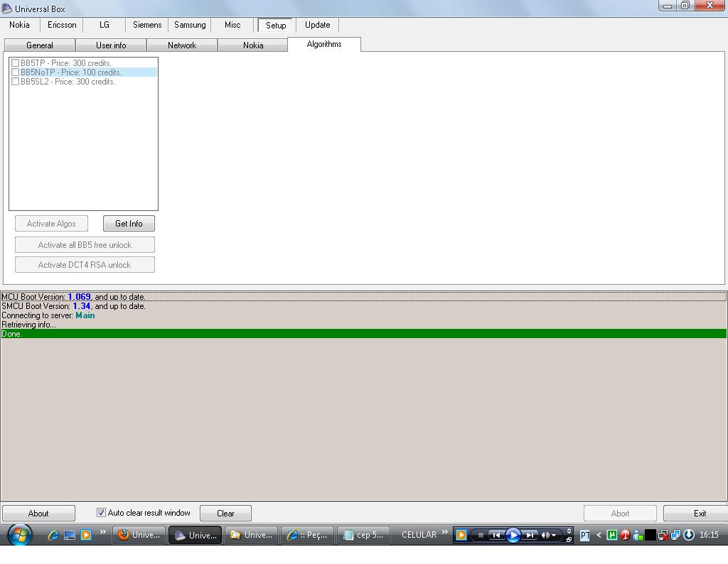The image size is (728, 564).
Task: Check the BB5TP algorithm checkbox
Action: 15,63
